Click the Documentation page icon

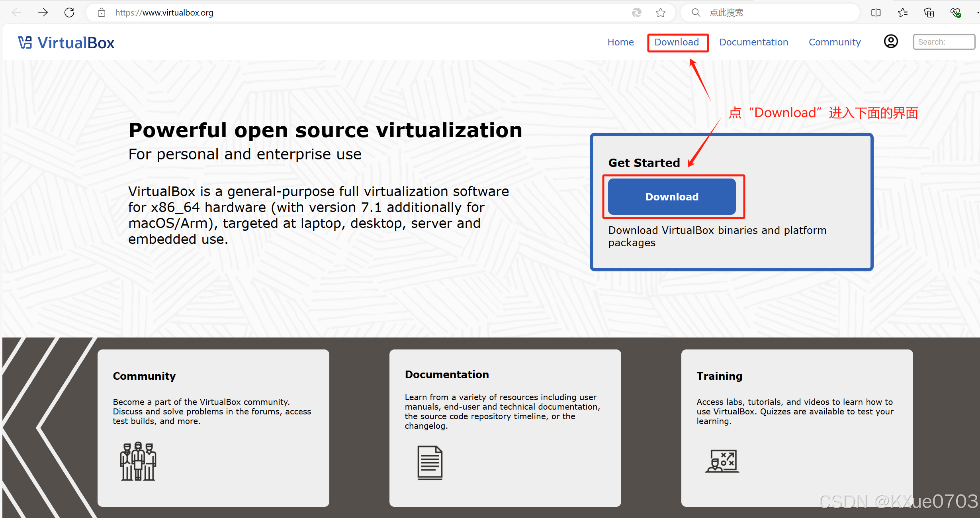pos(430,462)
